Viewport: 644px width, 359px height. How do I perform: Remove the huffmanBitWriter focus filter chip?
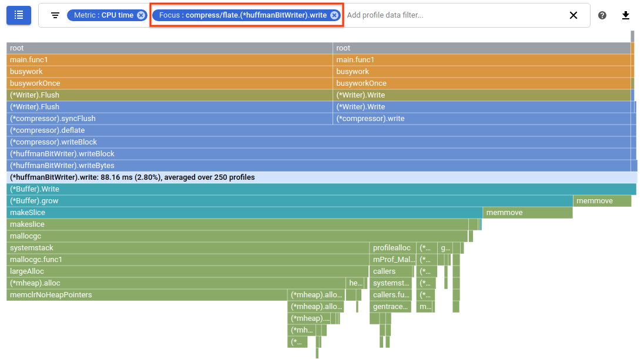coord(333,15)
